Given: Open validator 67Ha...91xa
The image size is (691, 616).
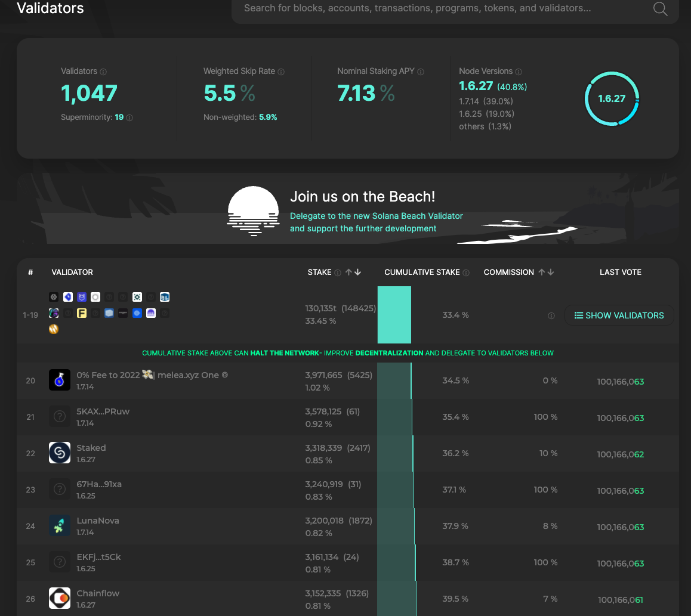Looking at the screenshot, I should [x=99, y=484].
